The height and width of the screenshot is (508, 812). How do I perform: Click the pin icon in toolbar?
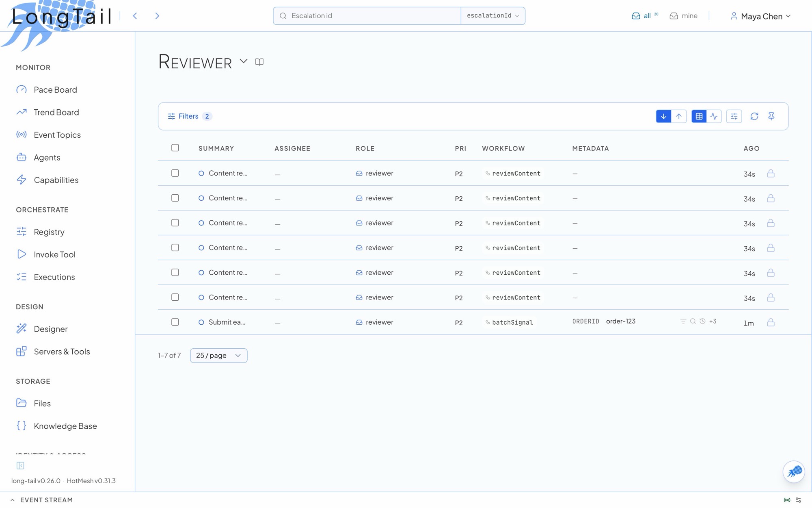point(771,116)
